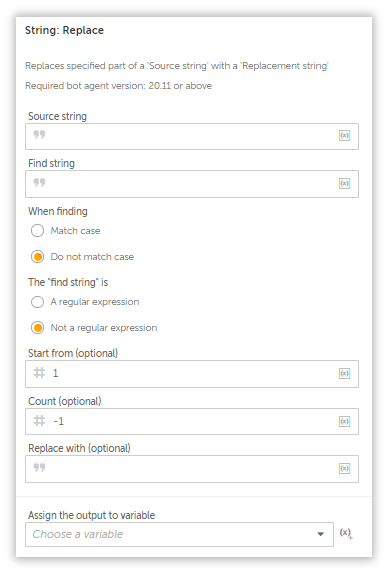Viewport: 388px width, 574px height.
Task: Click variable icon in Count field
Action: tap(344, 421)
